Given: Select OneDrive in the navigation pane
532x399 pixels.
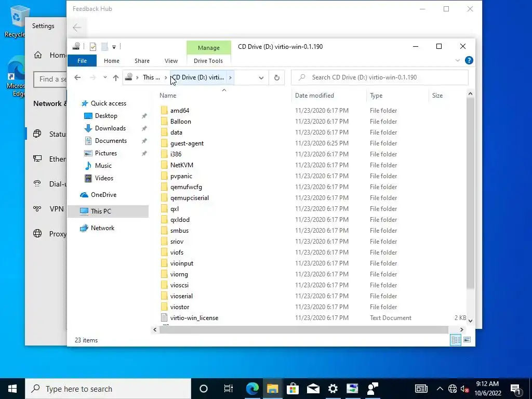Looking at the screenshot, I should [103, 195].
